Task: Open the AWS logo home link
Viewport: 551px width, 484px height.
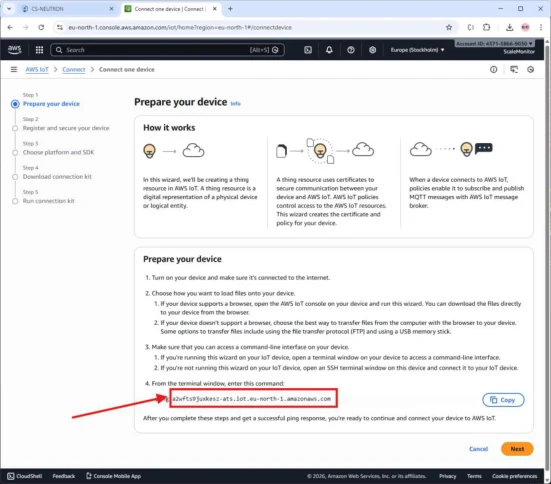Action: pyautogui.click(x=14, y=50)
